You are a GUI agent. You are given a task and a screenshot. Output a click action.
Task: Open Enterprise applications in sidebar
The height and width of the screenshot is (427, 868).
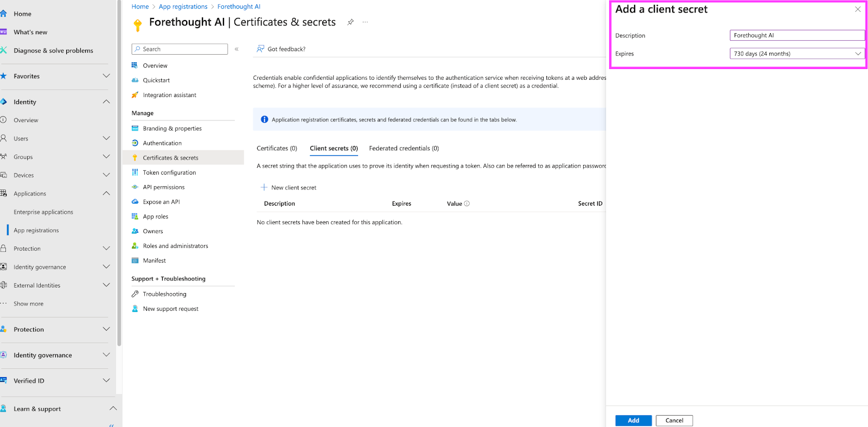coord(43,212)
